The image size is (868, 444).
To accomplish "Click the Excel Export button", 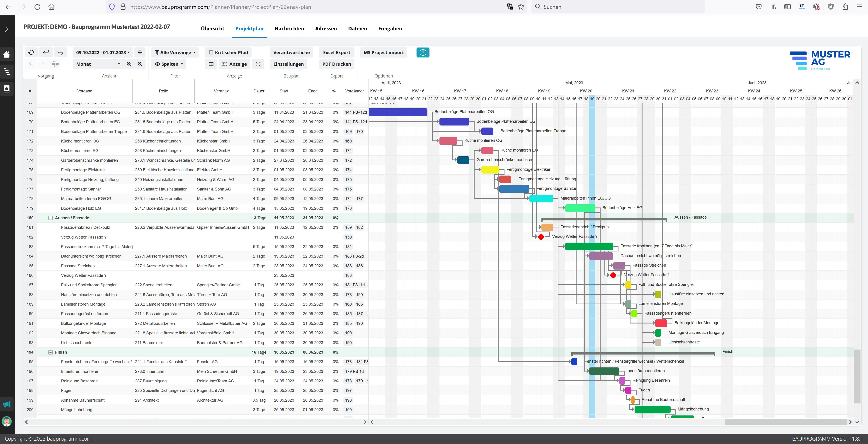I will tap(336, 52).
